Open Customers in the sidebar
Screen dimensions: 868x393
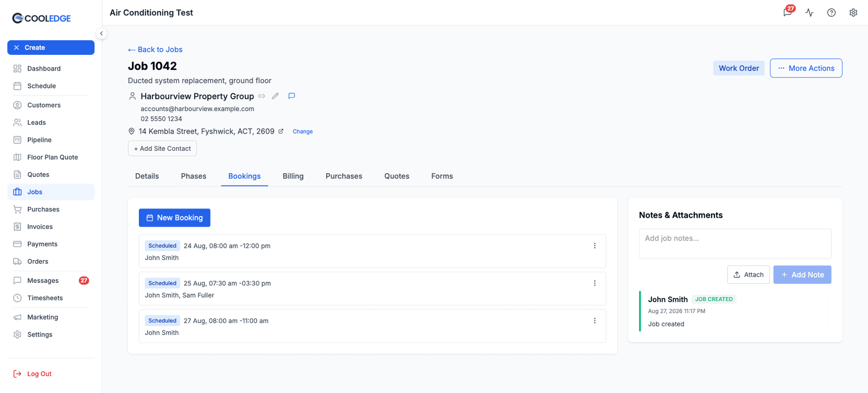pos(51,105)
